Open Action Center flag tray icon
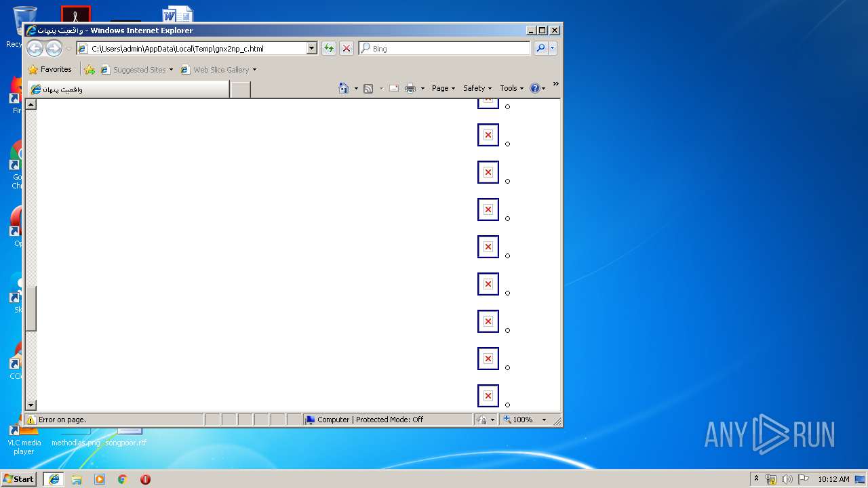Image resolution: width=868 pixels, height=488 pixels. point(804,479)
